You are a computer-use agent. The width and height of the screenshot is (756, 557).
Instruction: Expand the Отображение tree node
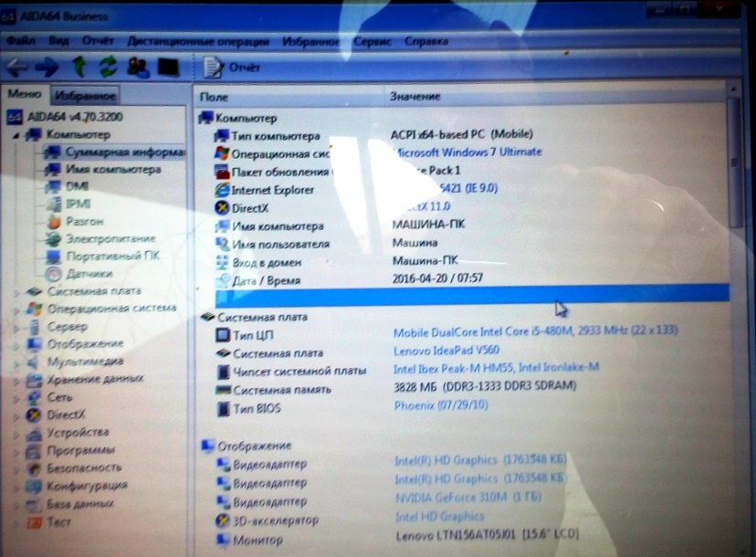pos(16,345)
